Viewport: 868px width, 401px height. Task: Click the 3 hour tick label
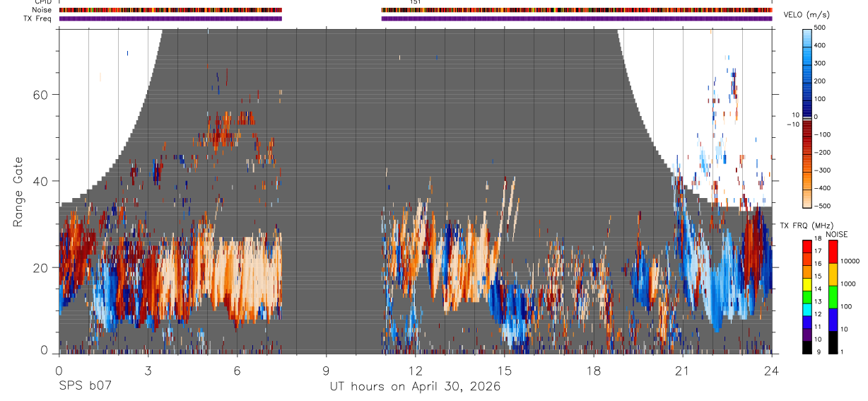pyautogui.click(x=148, y=371)
